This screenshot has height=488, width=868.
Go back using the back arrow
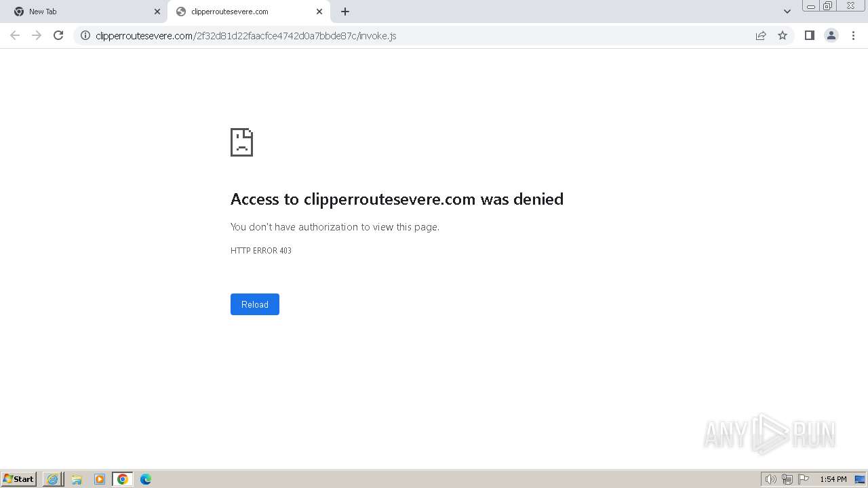pyautogui.click(x=15, y=35)
